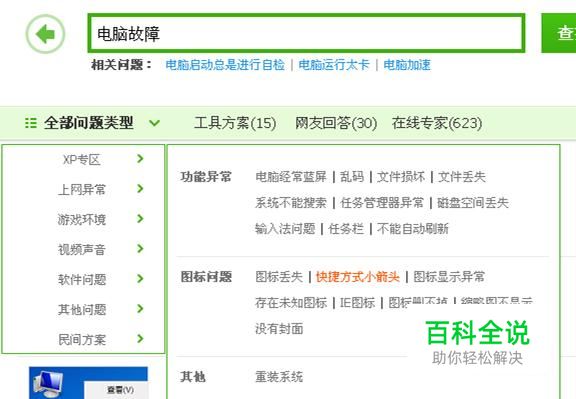Open related question 电脑运行太卡
Screen dimensions: 576x399
pyautogui.click(x=334, y=65)
